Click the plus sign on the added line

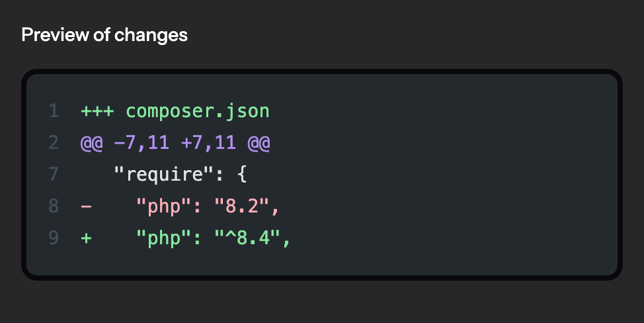tap(86, 238)
